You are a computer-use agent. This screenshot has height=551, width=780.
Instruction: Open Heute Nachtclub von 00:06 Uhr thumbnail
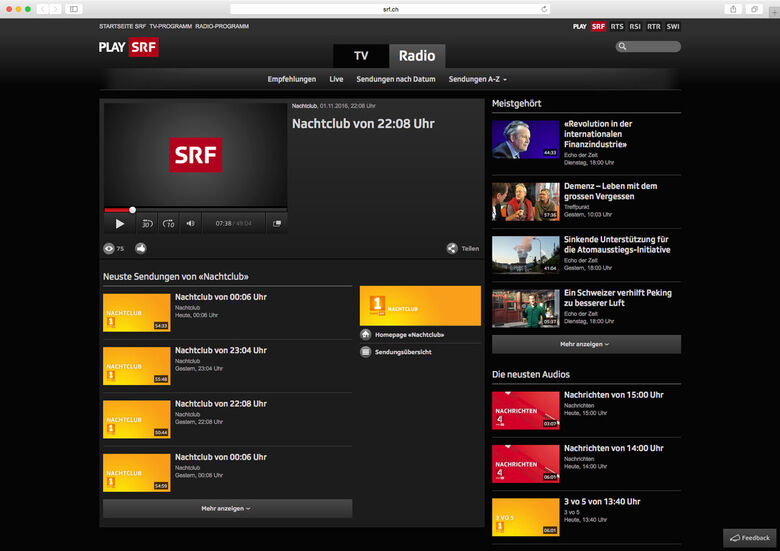point(137,312)
